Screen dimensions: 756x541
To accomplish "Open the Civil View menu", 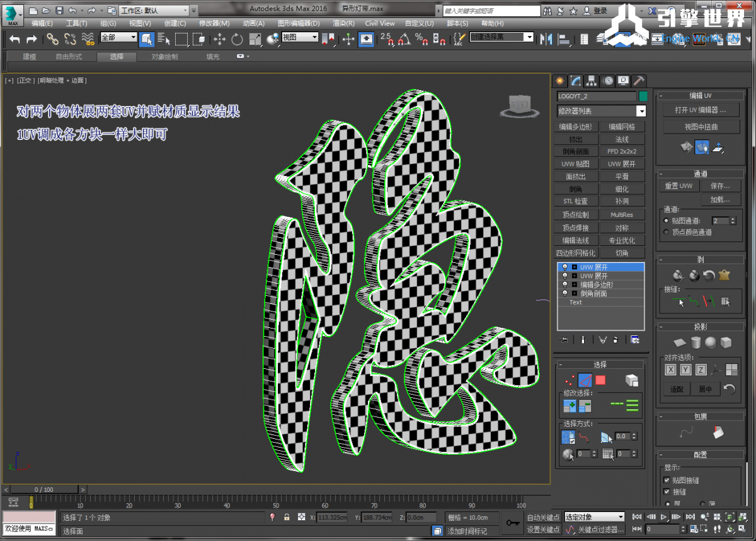I will (380, 23).
